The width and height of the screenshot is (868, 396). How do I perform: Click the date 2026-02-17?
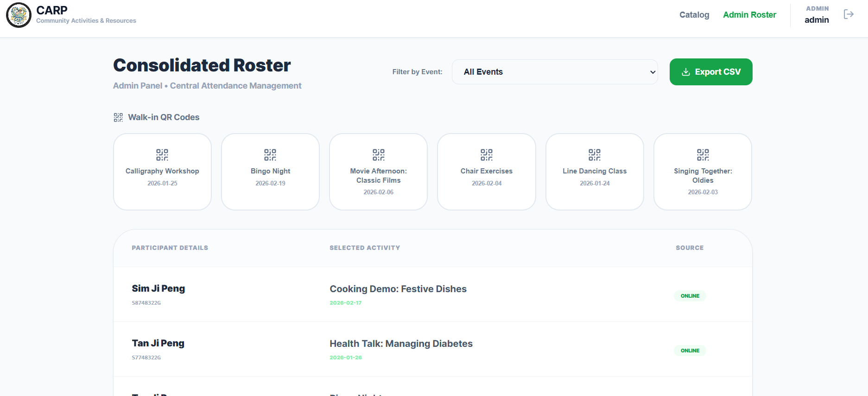(x=346, y=303)
